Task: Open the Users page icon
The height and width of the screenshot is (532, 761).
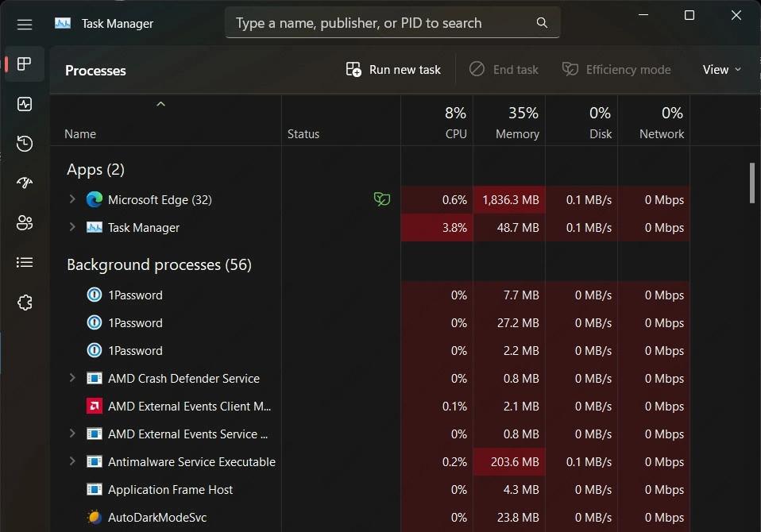Action: point(25,223)
